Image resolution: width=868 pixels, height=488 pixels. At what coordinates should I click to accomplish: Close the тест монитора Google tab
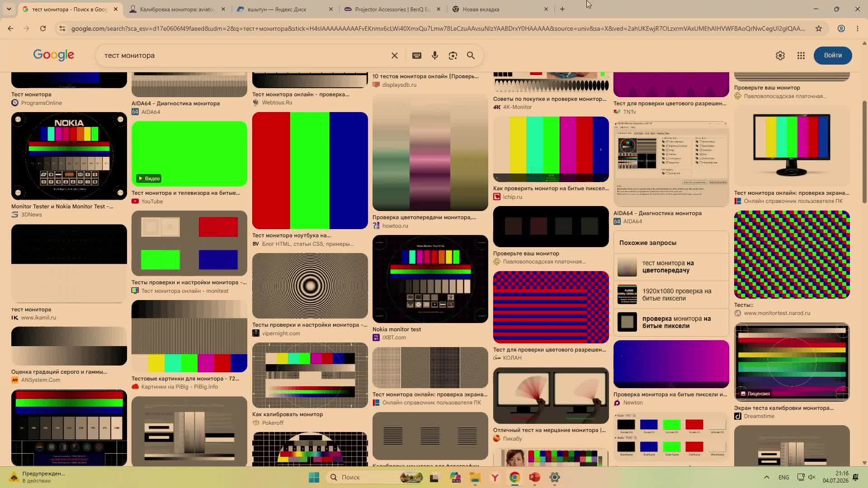point(115,9)
